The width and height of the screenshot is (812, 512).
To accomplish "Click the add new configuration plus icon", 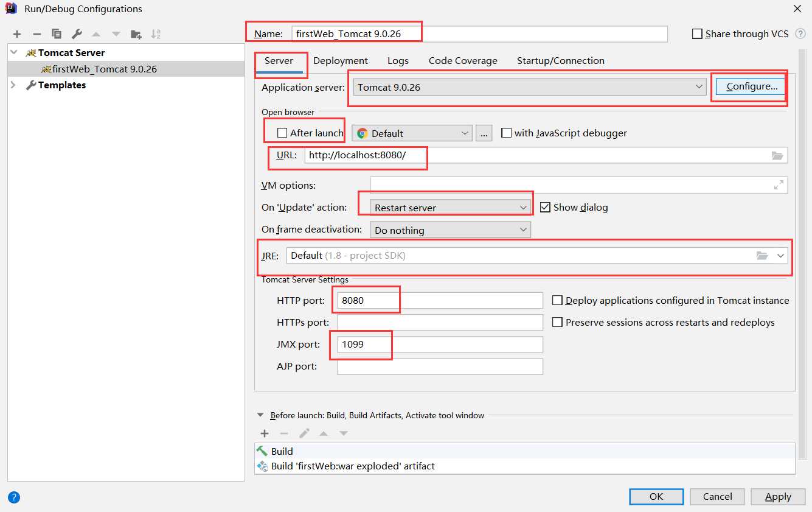I will tap(17, 34).
